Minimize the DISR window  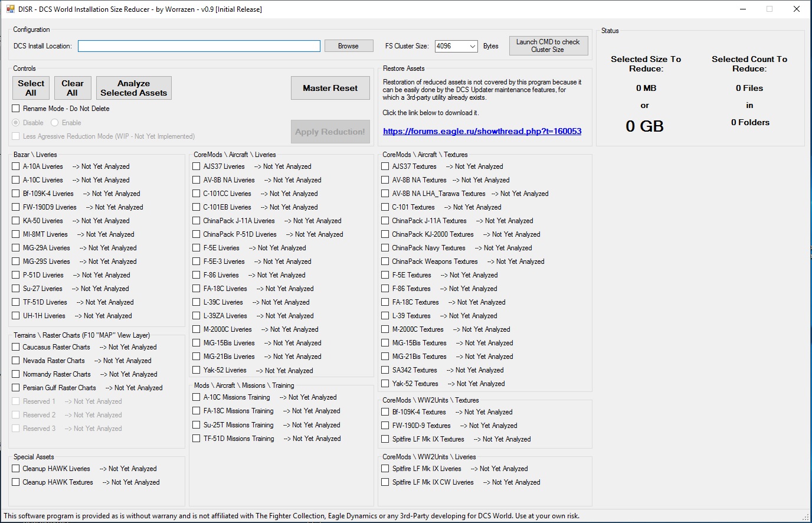click(742, 9)
